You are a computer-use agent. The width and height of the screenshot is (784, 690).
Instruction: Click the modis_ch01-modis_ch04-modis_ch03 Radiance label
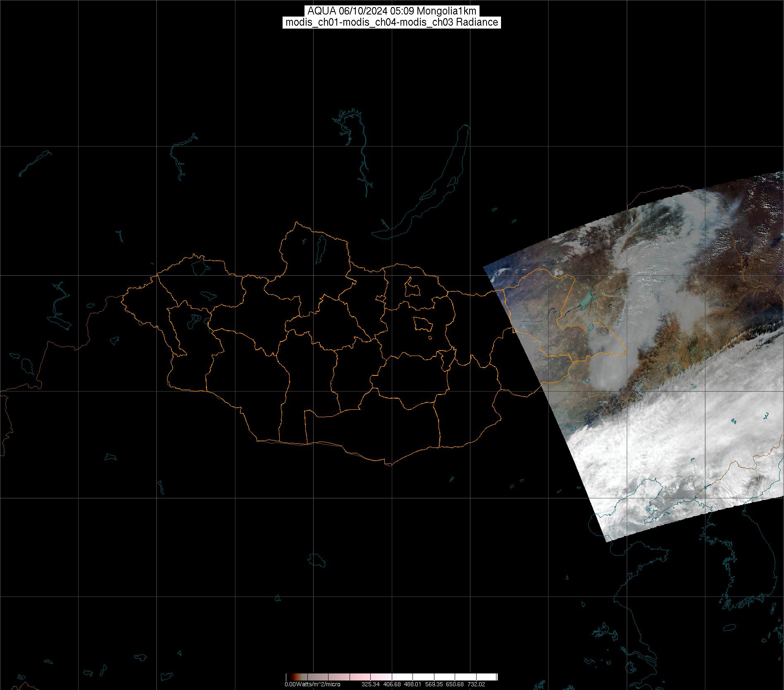click(392, 22)
